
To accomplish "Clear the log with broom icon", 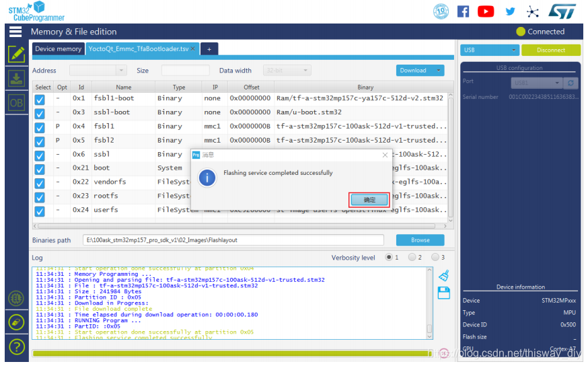I will [x=444, y=276].
